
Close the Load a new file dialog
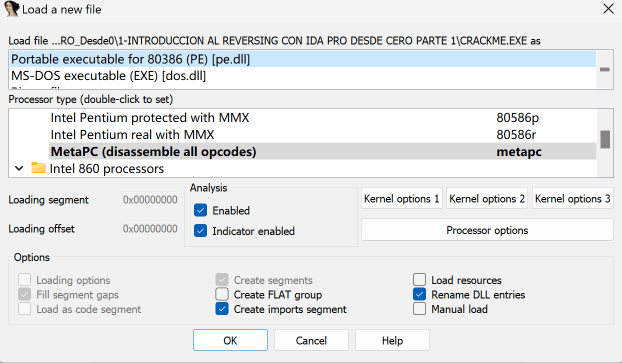[608, 9]
